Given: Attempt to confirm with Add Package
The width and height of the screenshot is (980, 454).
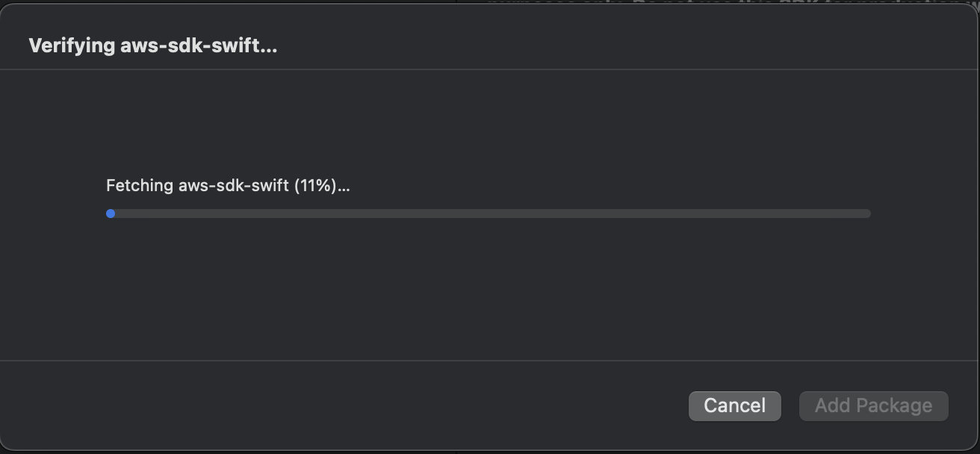Looking at the screenshot, I should click(873, 405).
